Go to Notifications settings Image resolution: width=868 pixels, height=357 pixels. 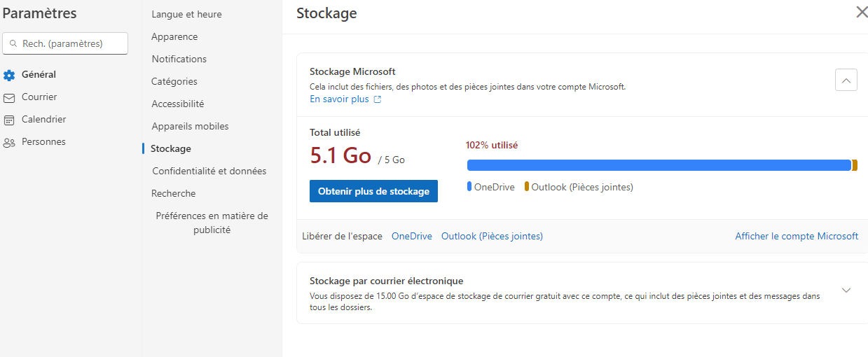coord(179,59)
